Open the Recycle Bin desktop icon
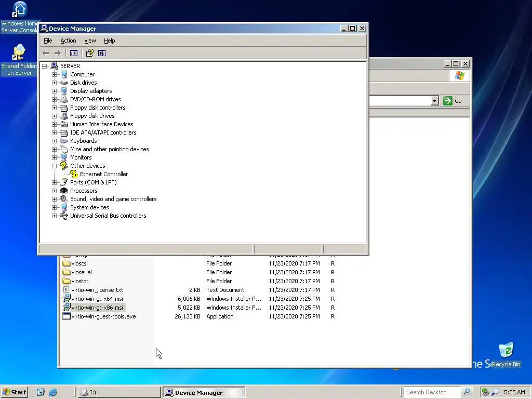This screenshot has height=399, width=532. [506, 354]
